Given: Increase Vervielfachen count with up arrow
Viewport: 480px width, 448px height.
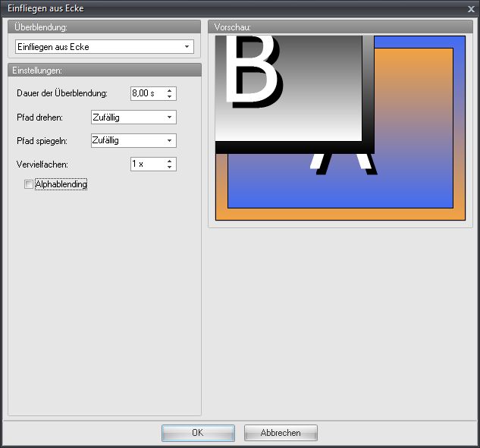Looking at the screenshot, I should pyautogui.click(x=170, y=161).
